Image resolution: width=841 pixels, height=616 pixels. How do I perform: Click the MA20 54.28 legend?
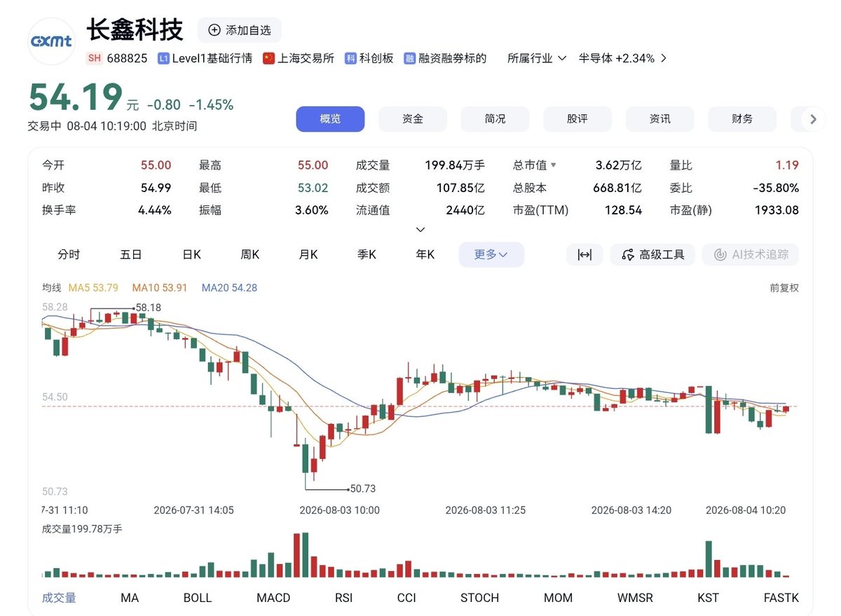[229, 287]
